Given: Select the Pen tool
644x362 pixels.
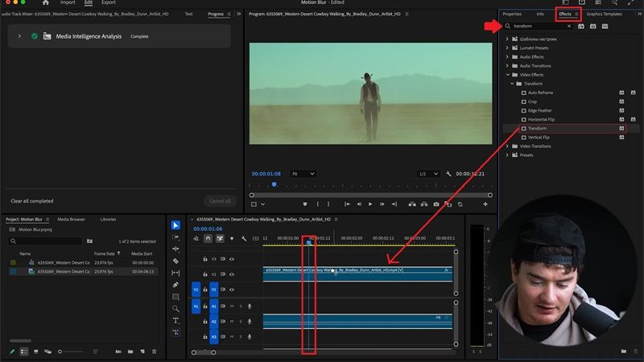Looking at the screenshot, I should point(175,285).
